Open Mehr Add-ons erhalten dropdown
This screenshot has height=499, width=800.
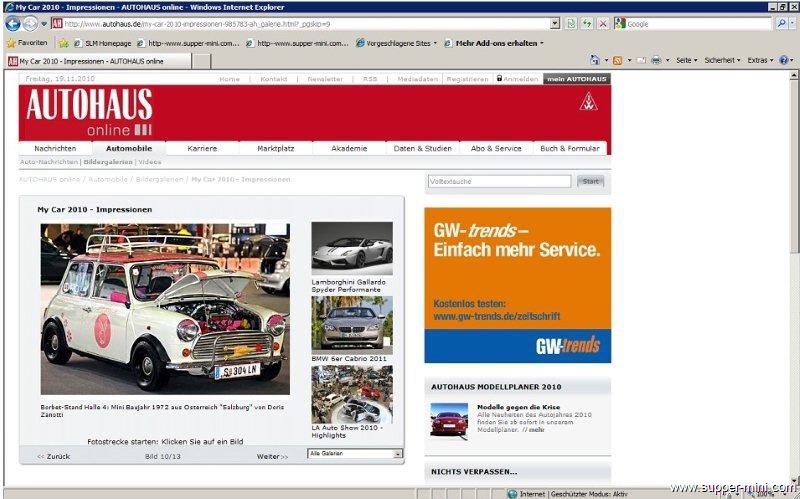pyautogui.click(x=494, y=43)
